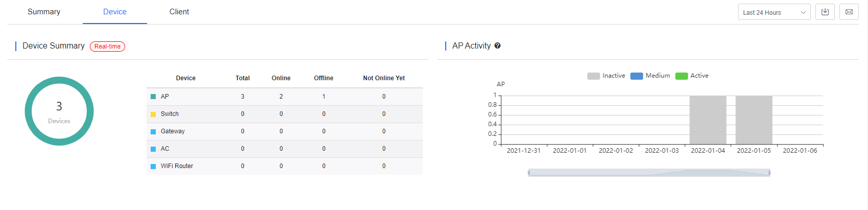868x210 pixels.
Task: Click the Real-time badge
Action: [x=107, y=46]
